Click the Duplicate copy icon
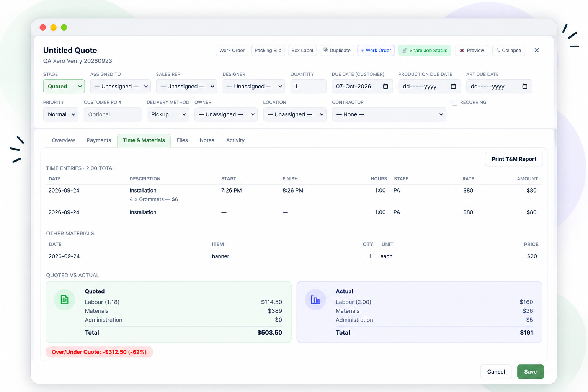The image size is (588, 392). click(326, 50)
